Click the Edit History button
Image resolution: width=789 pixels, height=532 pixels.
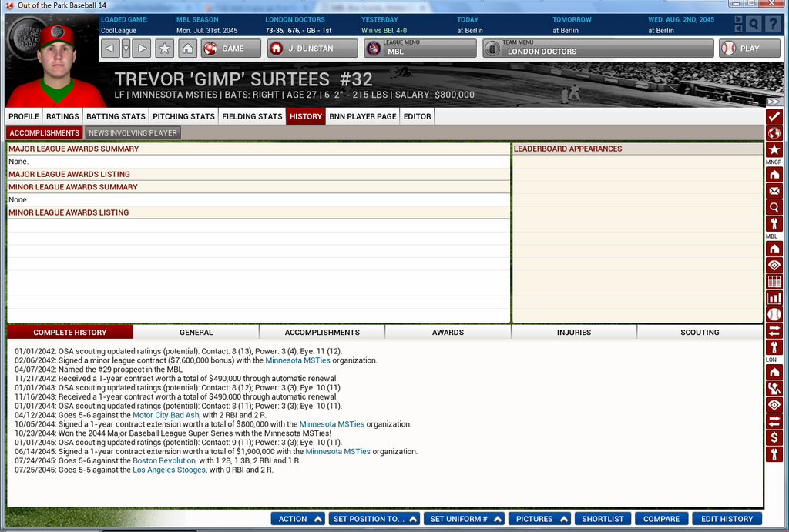(x=727, y=519)
